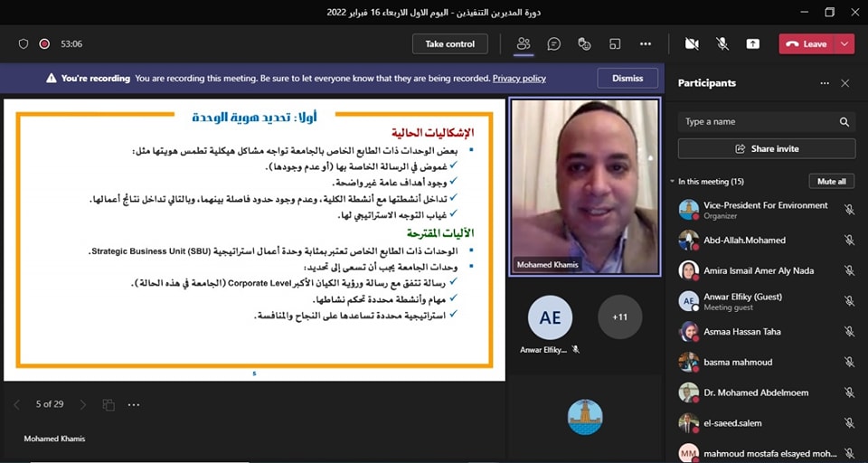The image size is (868, 463).
Task: Close the Participants panel
Action: 844,83
